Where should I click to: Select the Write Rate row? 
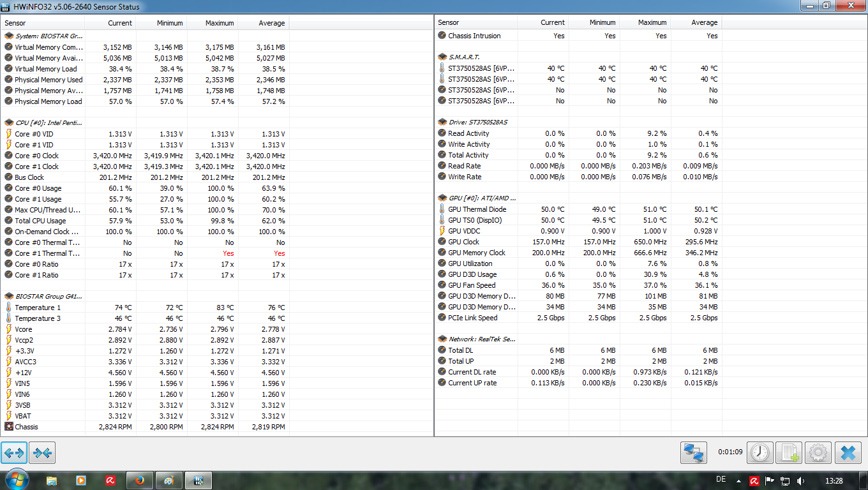[x=578, y=177]
